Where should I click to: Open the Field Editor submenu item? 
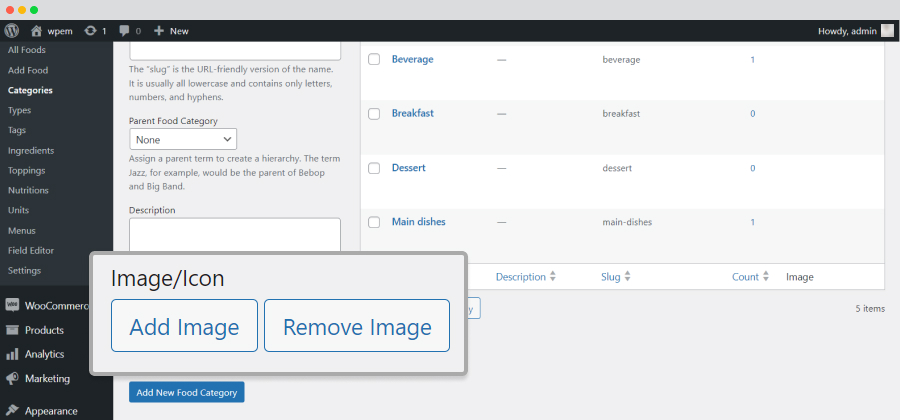point(31,251)
